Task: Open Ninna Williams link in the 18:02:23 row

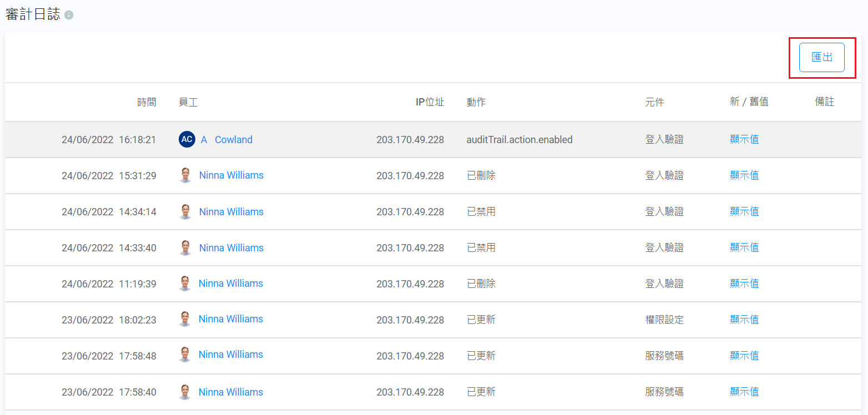Action: click(231, 319)
